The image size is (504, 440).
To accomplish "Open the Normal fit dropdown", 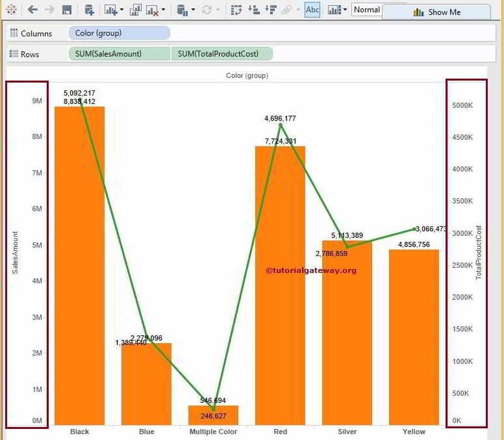I will click(x=367, y=10).
